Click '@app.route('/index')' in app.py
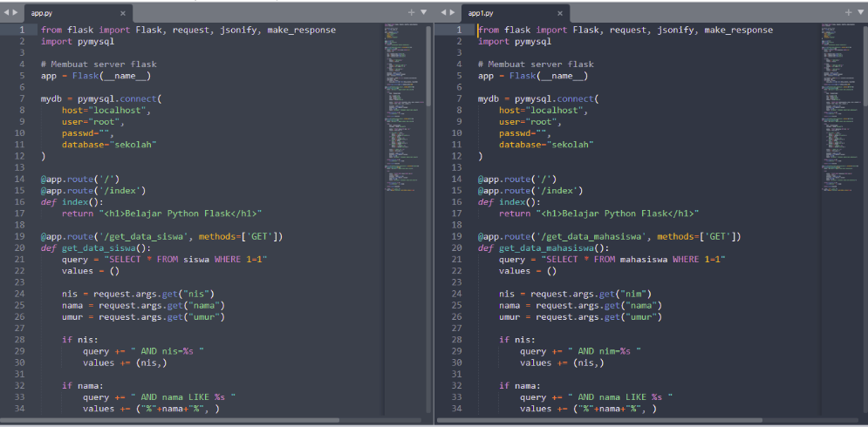Viewport: 868px width, 427px height. pyautogui.click(x=93, y=191)
